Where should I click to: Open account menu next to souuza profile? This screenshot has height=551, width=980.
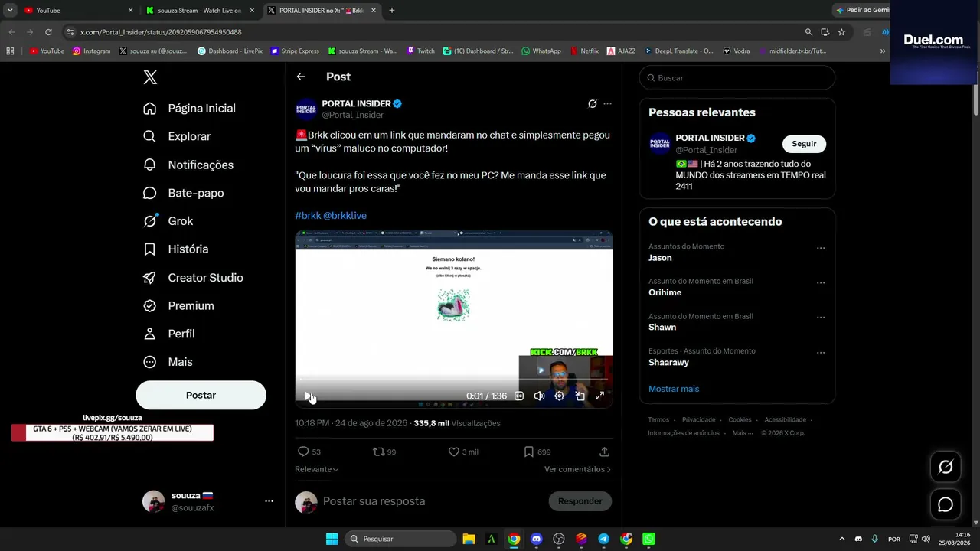point(269,501)
